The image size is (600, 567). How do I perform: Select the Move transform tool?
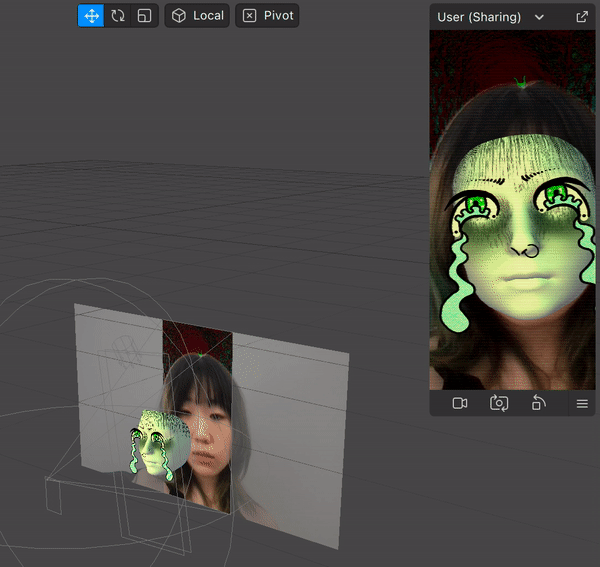(91, 16)
